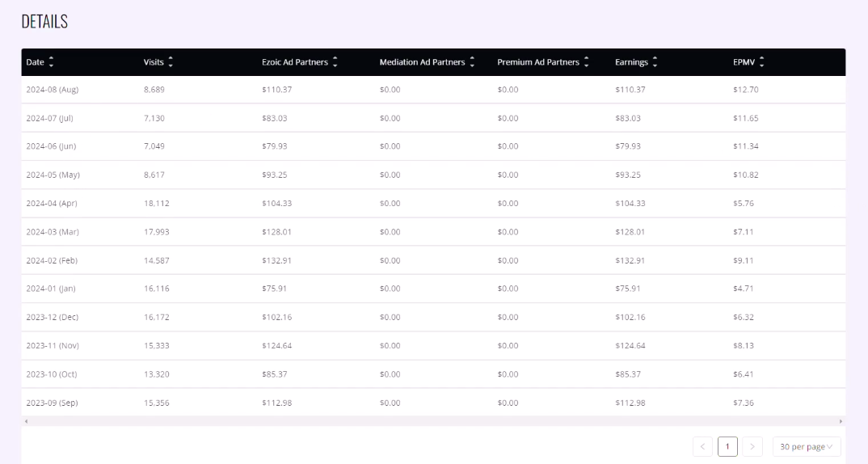Select page 1 in pagination
This screenshot has height=464, width=868.
tap(727, 446)
